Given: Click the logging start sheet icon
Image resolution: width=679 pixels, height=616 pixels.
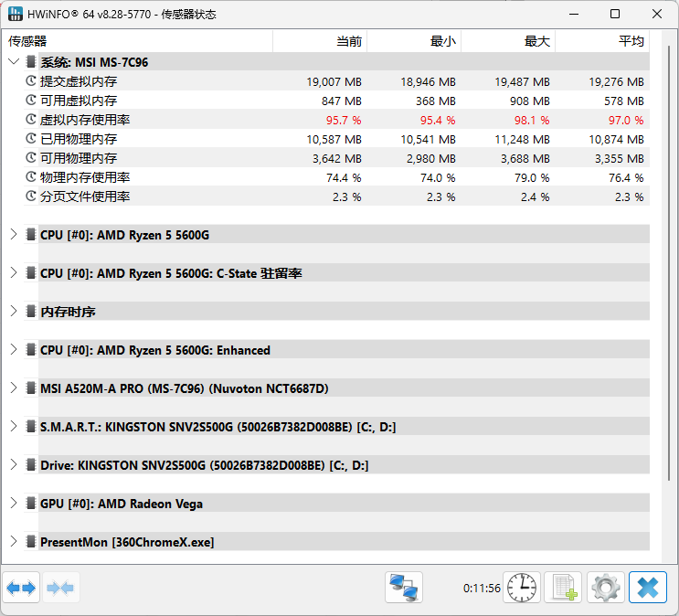Looking at the screenshot, I should point(563,588).
